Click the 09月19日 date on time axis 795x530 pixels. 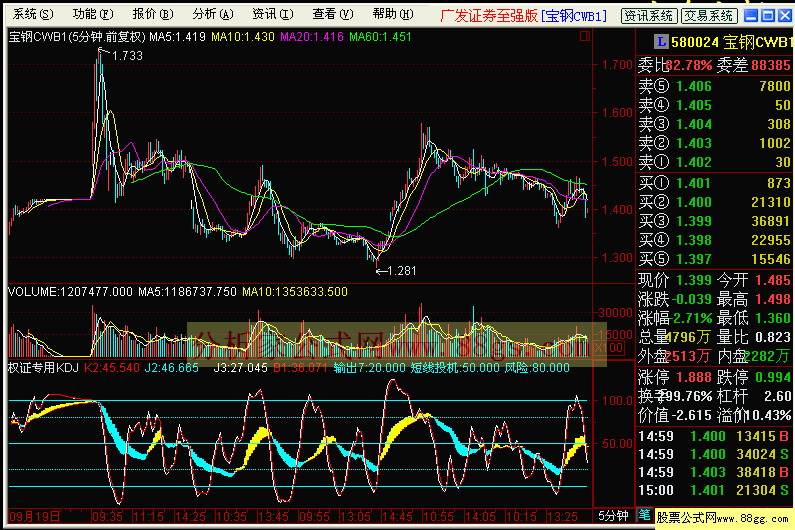[x=34, y=517]
